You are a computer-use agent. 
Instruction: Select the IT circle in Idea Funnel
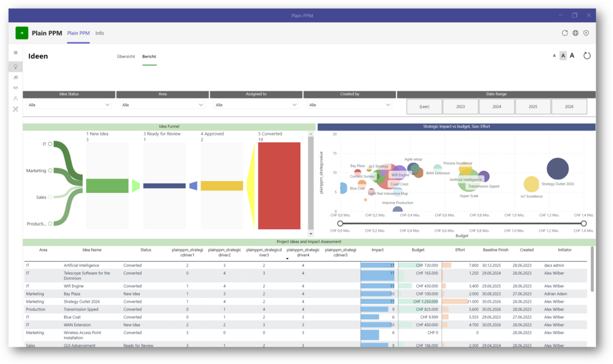50,144
